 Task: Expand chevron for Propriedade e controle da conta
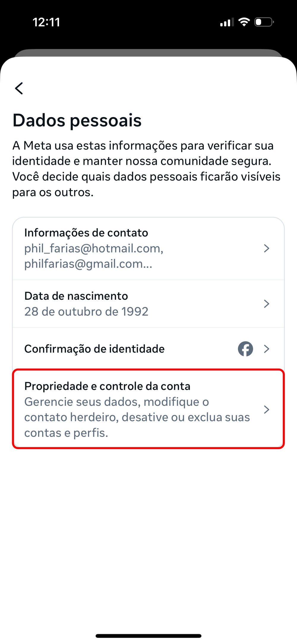point(266,410)
